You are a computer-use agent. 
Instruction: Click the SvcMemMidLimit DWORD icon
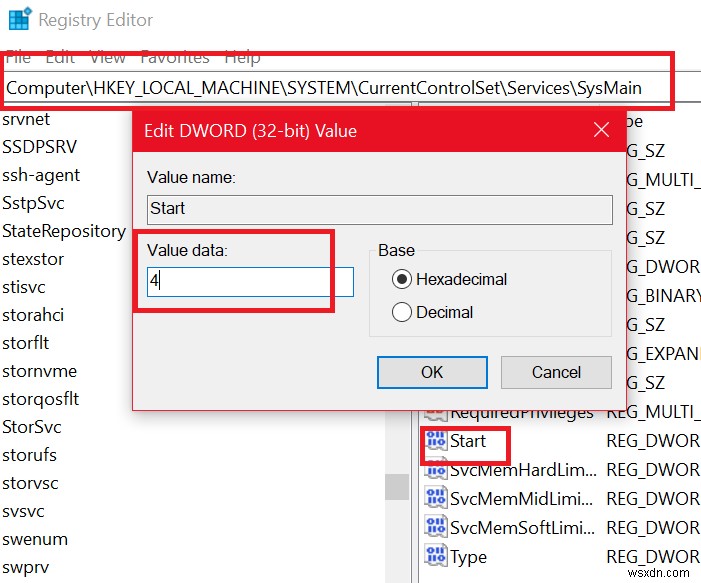435,499
